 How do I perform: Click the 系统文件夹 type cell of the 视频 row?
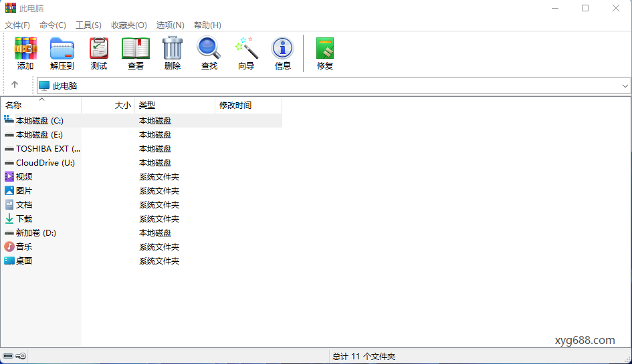(x=159, y=177)
